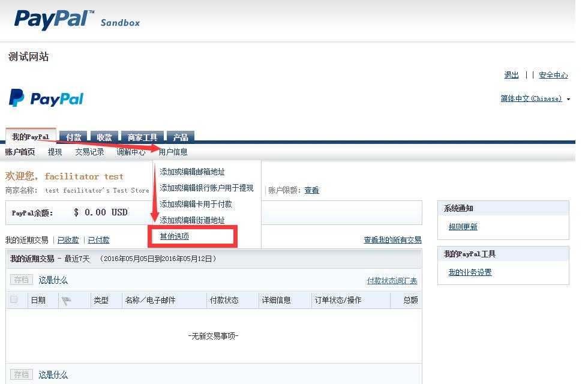Select 添加或编辑邮箱地址 menu entry

tap(192, 172)
